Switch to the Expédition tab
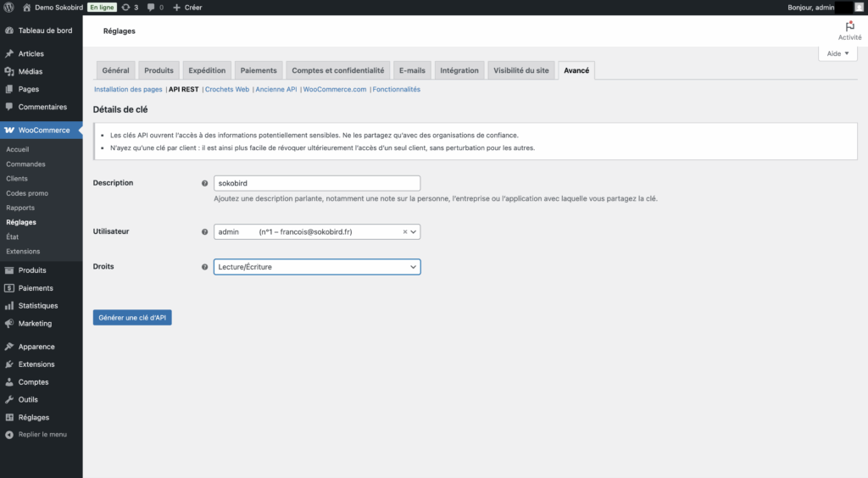 click(207, 70)
